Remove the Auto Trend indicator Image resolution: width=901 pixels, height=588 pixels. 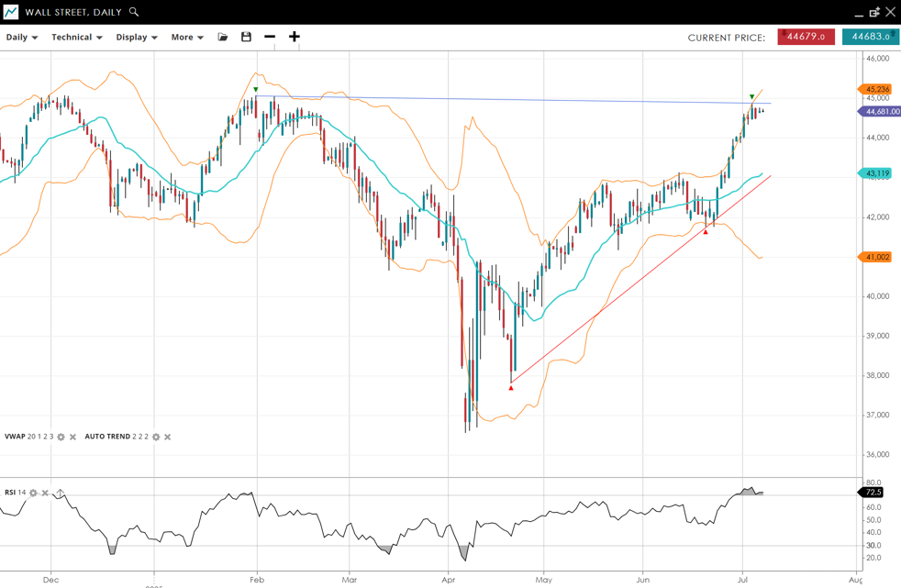(168, 438)
